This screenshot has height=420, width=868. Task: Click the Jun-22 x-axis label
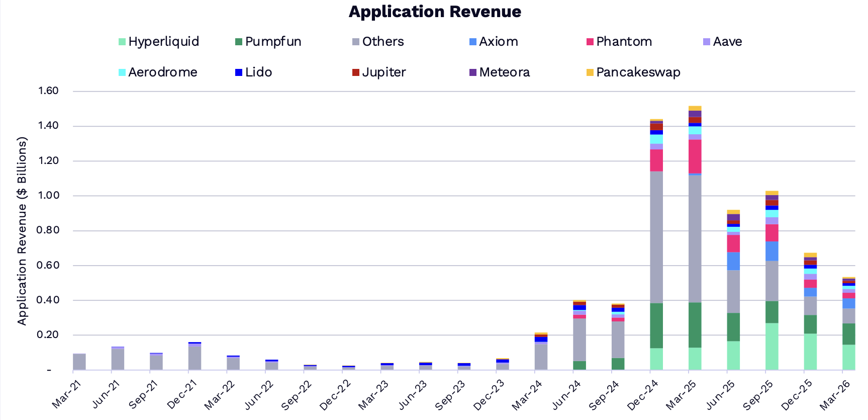point(259,394)
